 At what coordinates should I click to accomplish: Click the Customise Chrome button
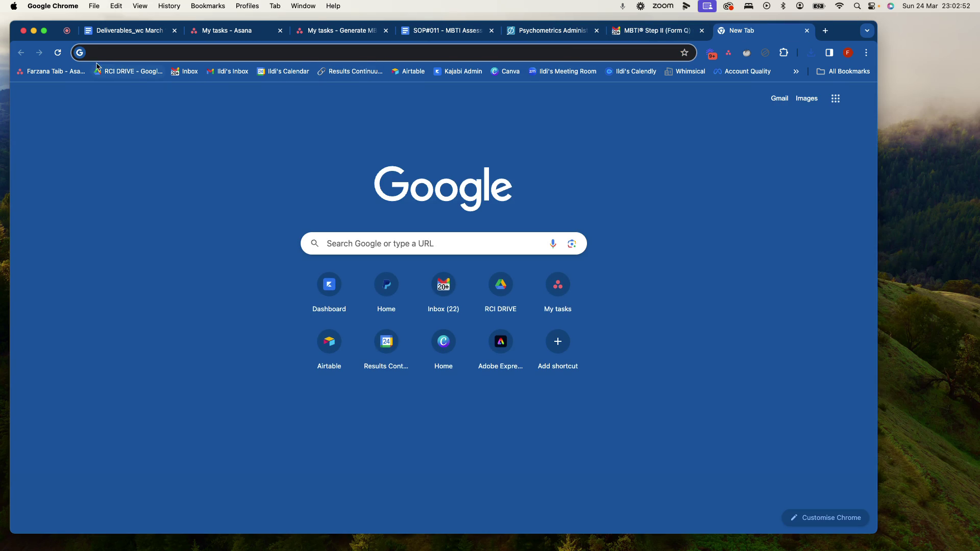point(825,517)
